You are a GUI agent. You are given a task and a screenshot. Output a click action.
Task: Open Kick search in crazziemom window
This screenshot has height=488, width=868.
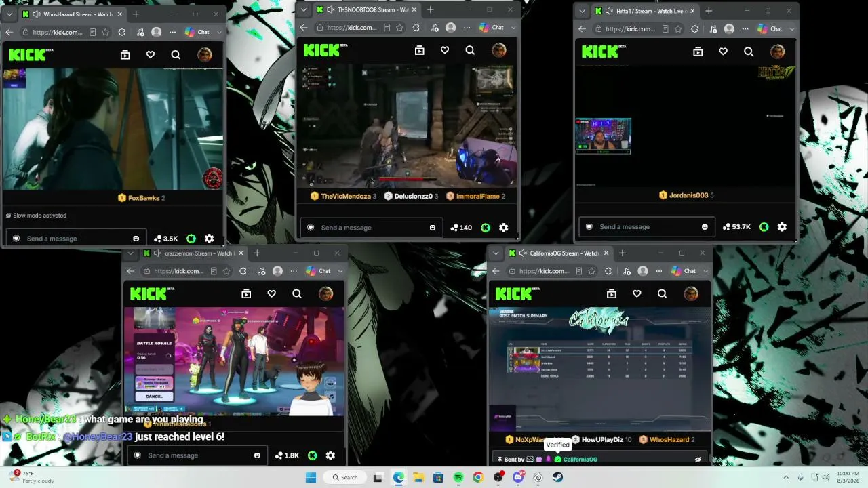click(x=297, y=293)
